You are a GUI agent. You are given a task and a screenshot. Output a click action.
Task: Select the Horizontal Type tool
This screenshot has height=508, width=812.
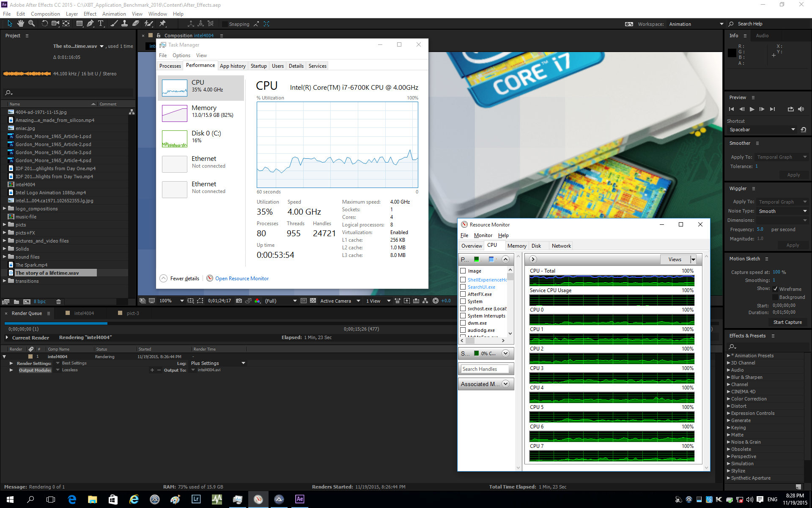tap(101, 24)
